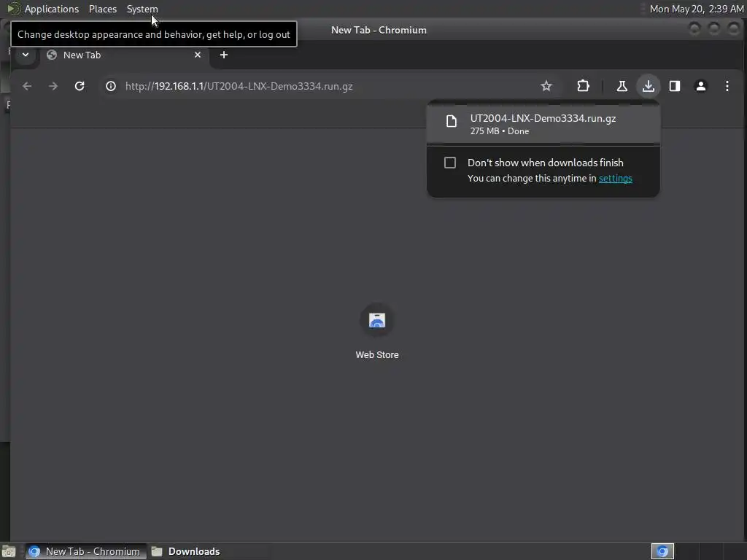Click the file icon of the download
Viewport: 747px width, 560px height.
[x=451, y=122]
